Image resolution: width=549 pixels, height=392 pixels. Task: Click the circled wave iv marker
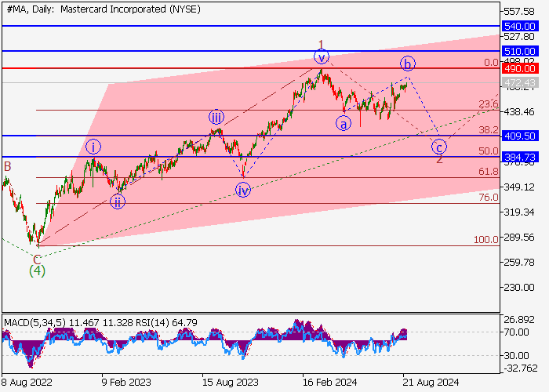[x=243, y=191]
